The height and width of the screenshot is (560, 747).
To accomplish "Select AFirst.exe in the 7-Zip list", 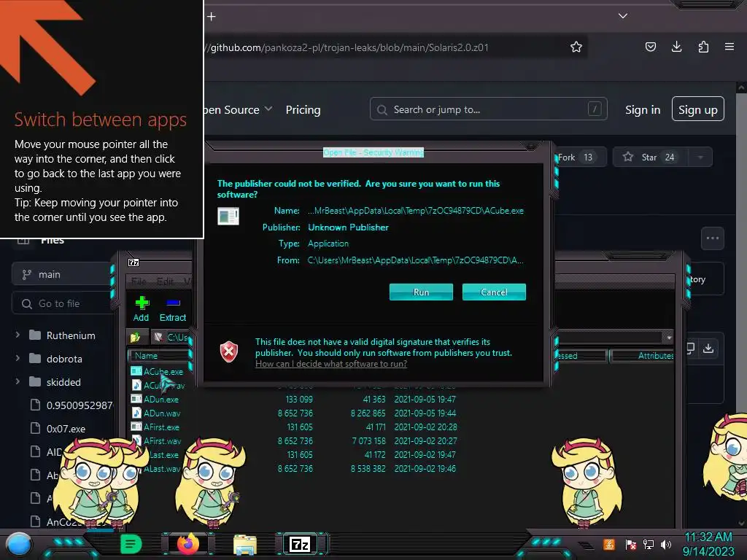I will tap(161, 427).
